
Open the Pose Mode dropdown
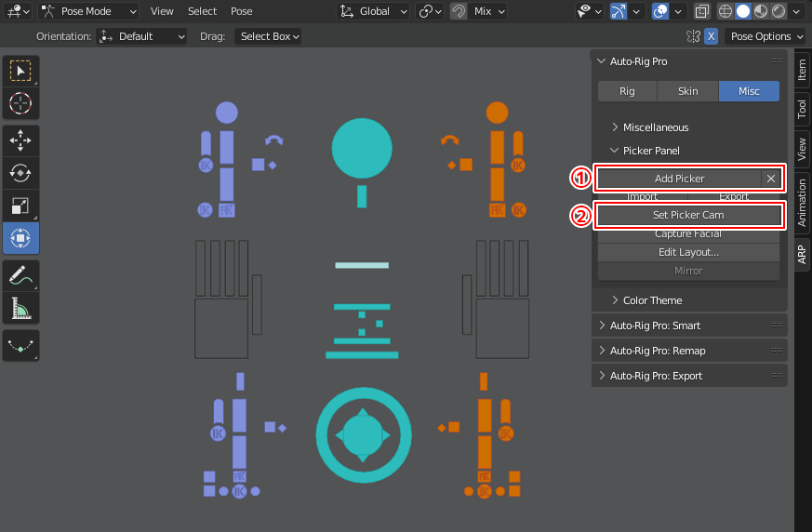tap(88, 11)
